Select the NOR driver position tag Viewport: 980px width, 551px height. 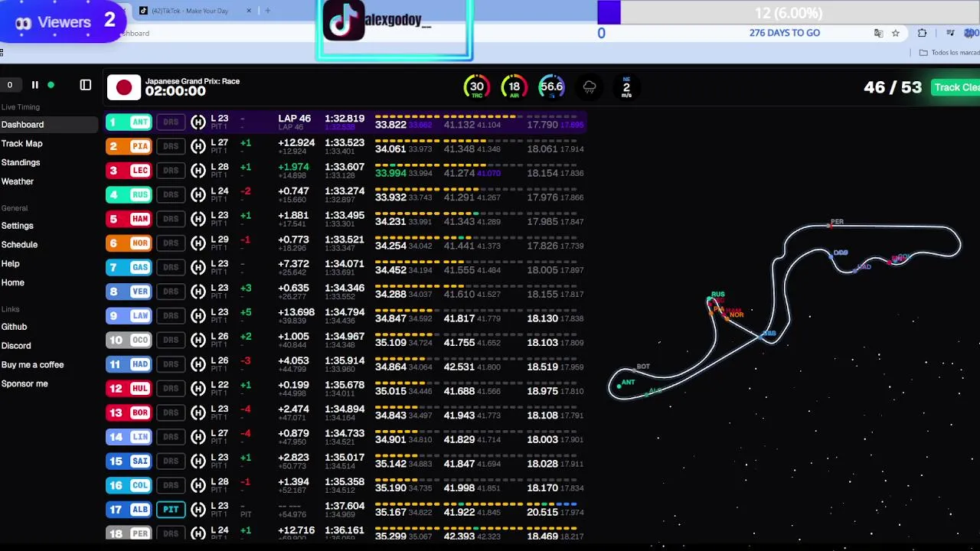(x=129, y=243)
